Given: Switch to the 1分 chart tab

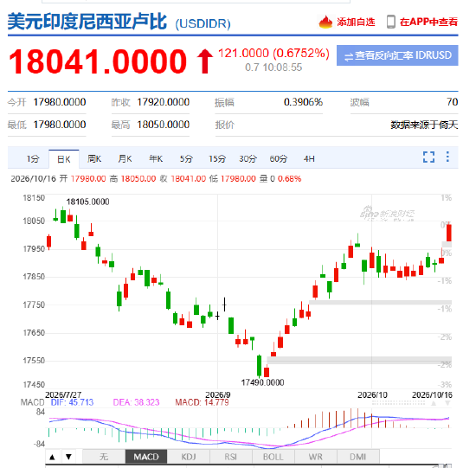Looking at the screenshot, I should coord(33,158).
